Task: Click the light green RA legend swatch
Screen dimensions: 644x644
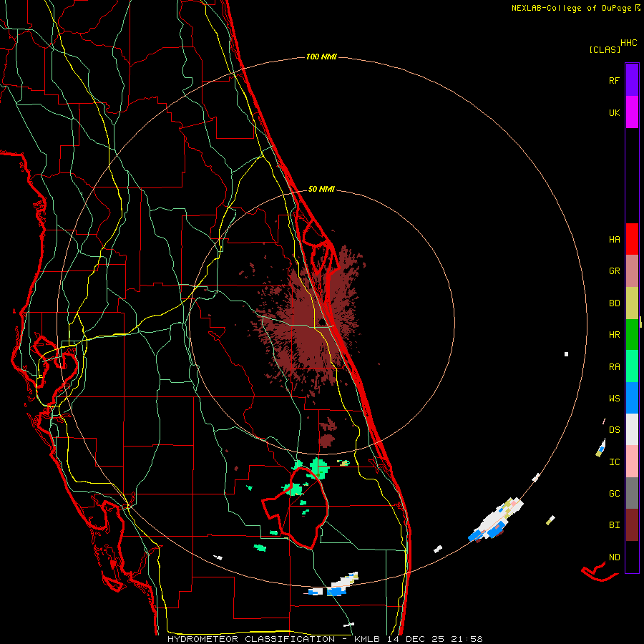Action: (x=632, y=366)
